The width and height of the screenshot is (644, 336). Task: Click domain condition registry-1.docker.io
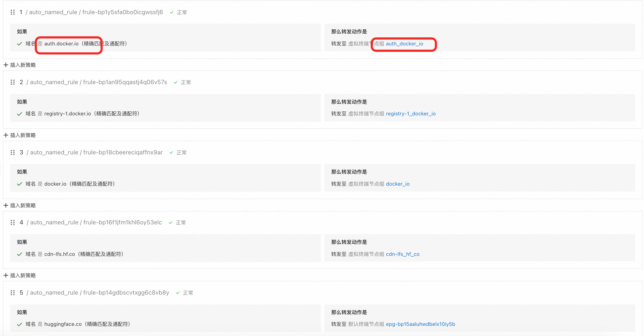pyautogui.click(x=67, y=114)
